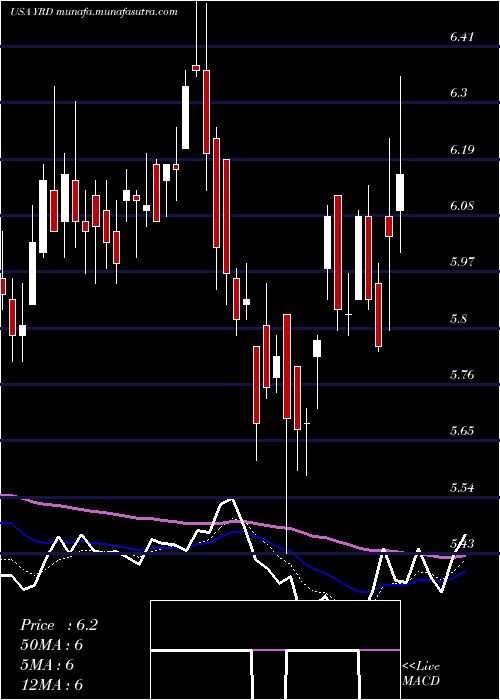Click the 6.08 price axis label
500x700 pixels.
point(461,206)
